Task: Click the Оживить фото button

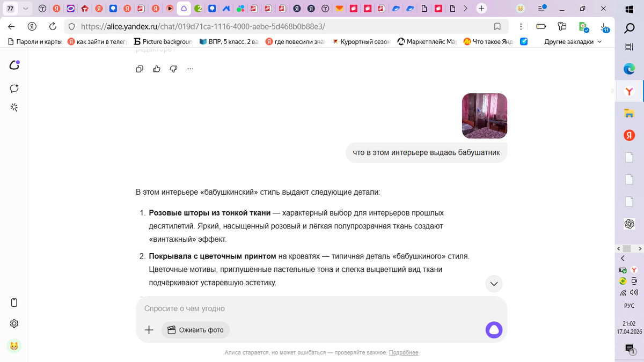Action: click(195, 330)
